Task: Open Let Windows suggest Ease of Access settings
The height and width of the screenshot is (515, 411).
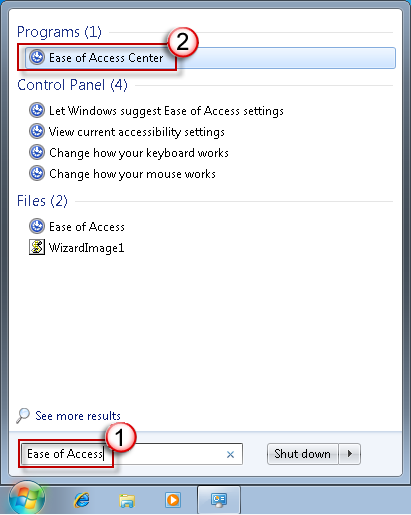Action: tap(166, 111)
